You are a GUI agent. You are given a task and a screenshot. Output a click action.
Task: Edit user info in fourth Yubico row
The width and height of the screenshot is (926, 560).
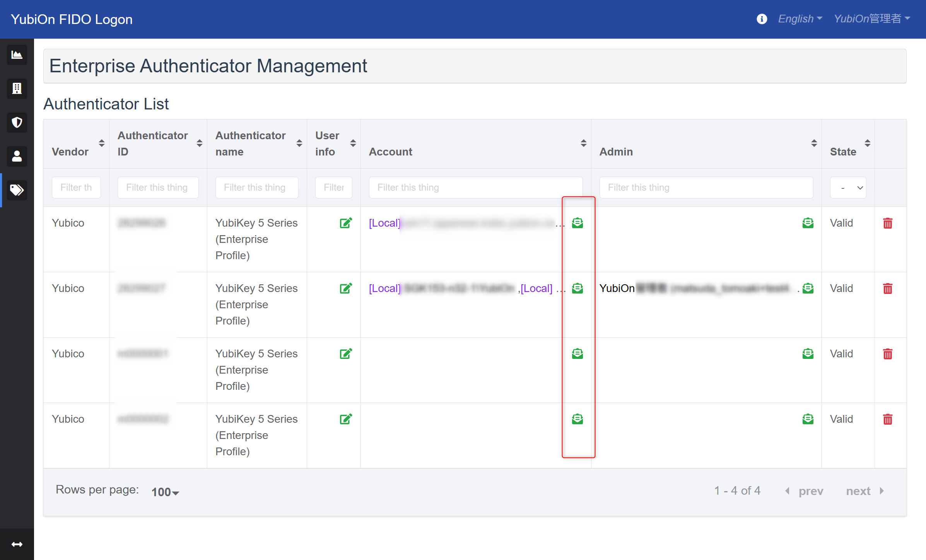(346, 419)
